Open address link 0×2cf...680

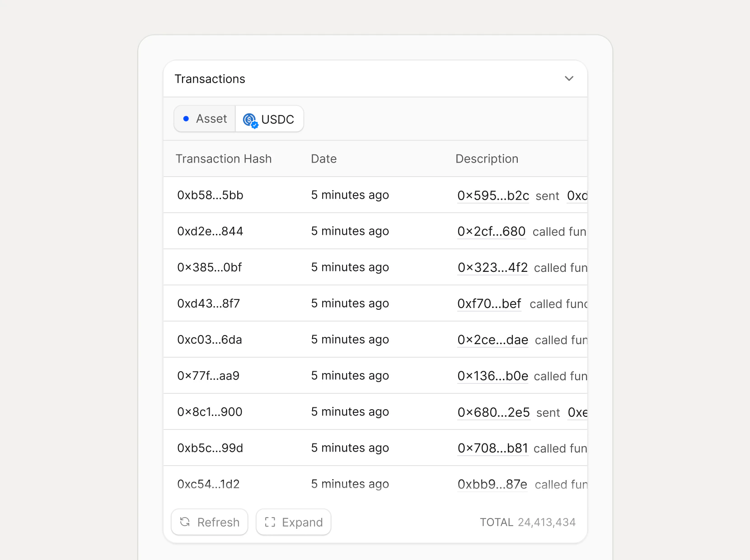(x=491, y=232)
